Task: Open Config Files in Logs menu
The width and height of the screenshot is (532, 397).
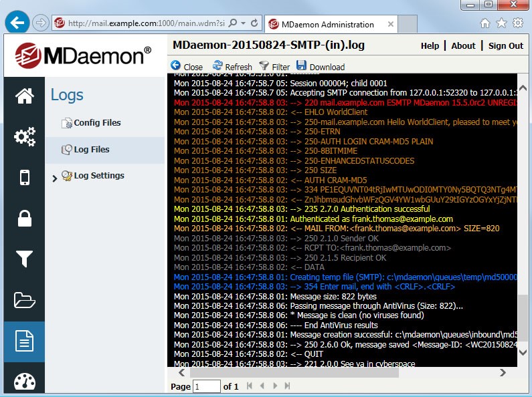Action: (x=91, y=122)
